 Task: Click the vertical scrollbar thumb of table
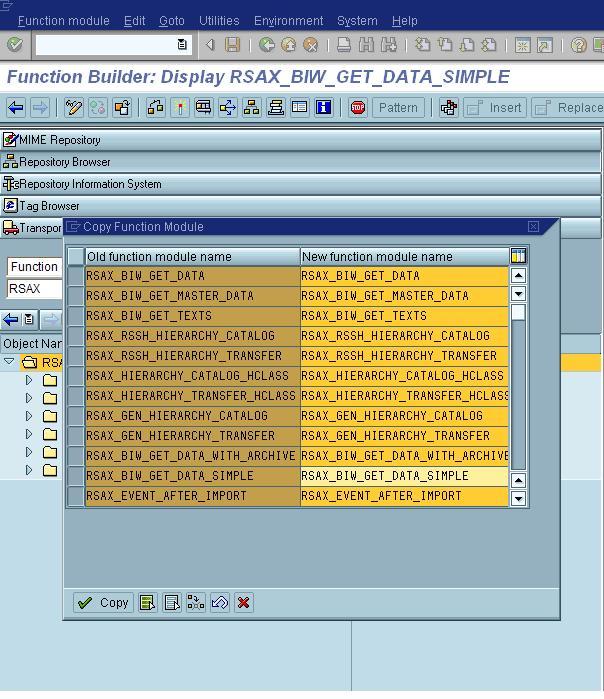click(518, 312)
